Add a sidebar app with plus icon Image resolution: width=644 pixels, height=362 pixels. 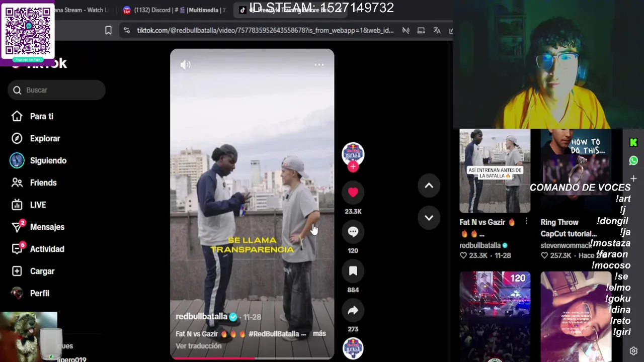[633, 178]
